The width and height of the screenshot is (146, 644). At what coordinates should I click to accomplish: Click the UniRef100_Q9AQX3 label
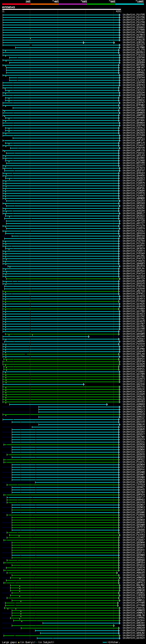(x=134, y=411)
